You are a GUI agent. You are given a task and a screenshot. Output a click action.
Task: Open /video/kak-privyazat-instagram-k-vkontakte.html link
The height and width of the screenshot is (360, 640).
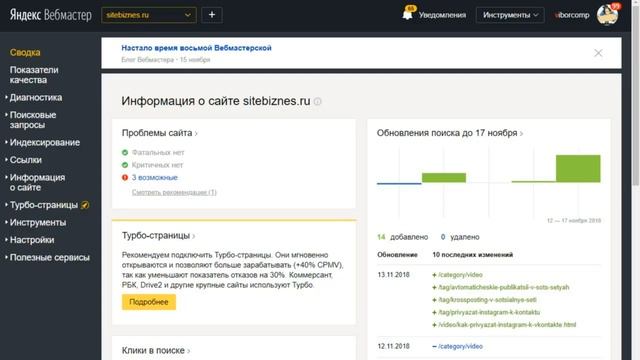[x=507, y=325]
